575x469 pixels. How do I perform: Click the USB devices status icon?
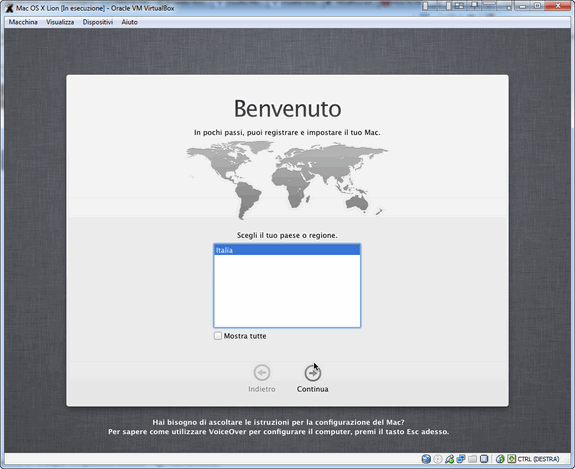[x=450, y=459]
